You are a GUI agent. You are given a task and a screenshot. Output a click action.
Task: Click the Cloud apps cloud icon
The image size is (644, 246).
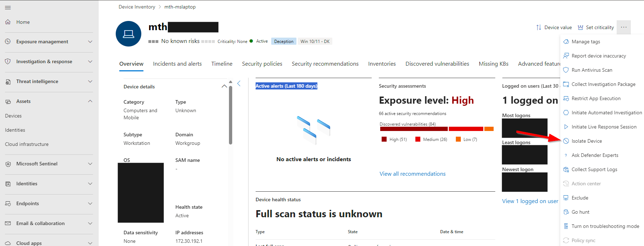(8, 243)
